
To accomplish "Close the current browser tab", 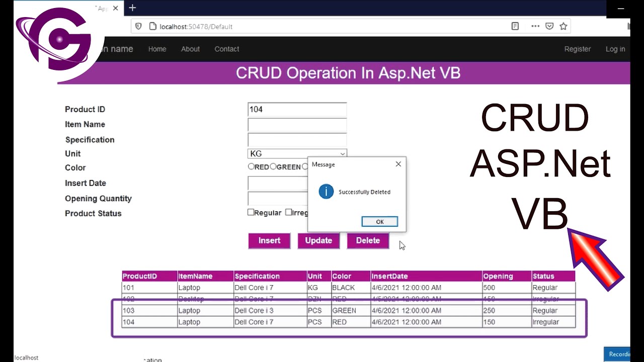I will click(x=116, y=8).
